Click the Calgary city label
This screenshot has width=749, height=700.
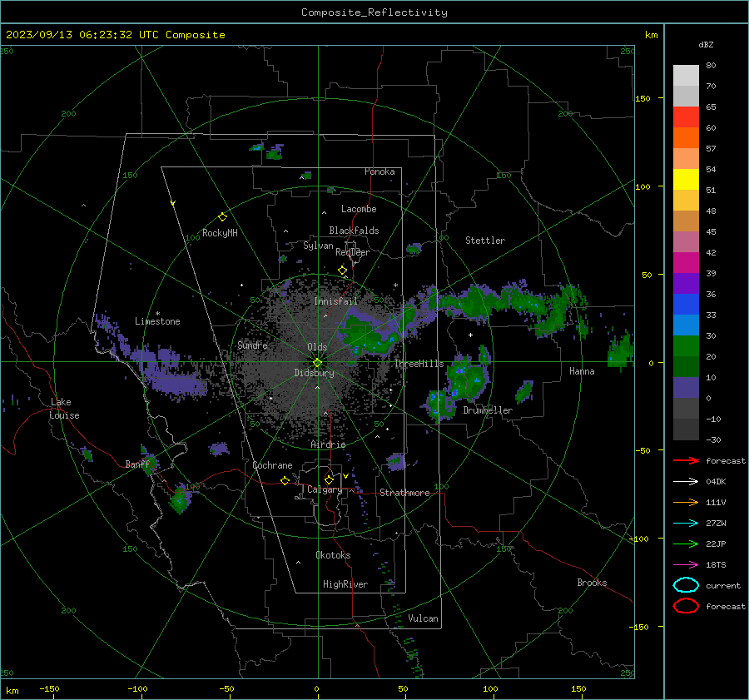[325, 489]
